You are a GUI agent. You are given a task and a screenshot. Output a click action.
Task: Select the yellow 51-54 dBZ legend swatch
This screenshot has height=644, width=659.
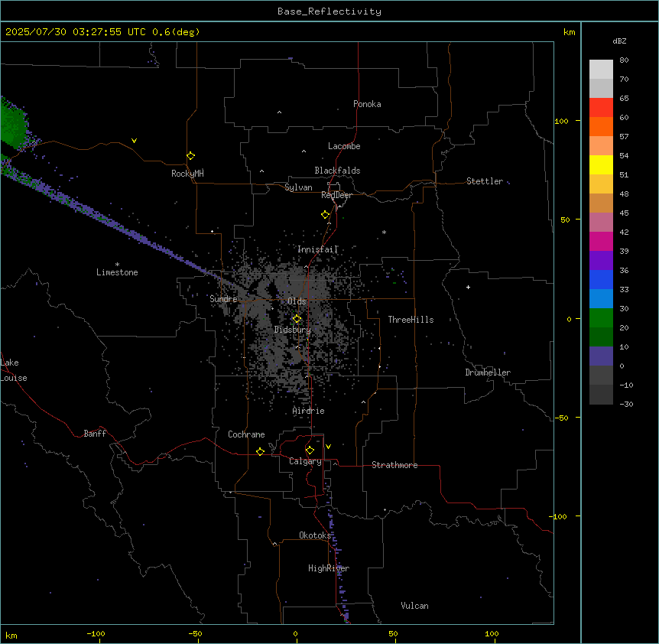tap(601, 164)
